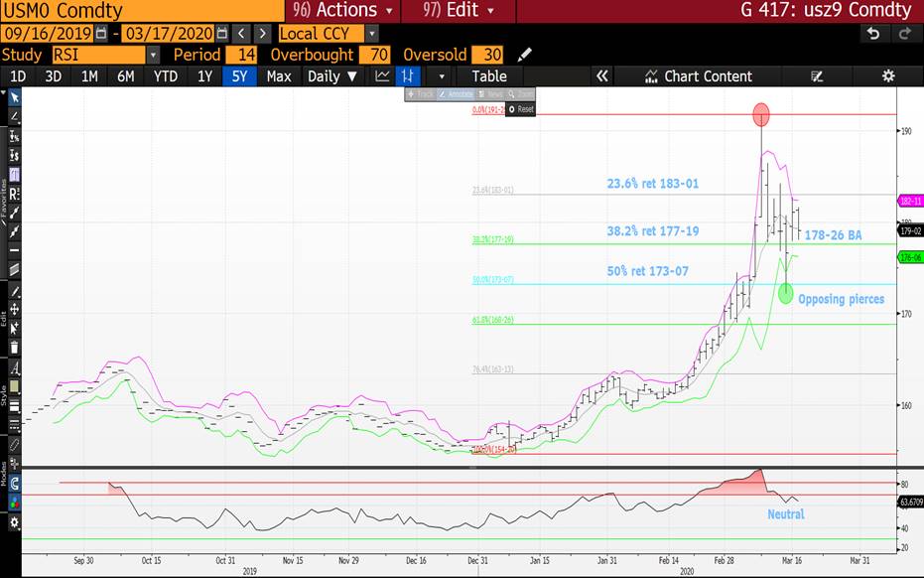Screen dimensions: 924x578
Task: Open the Daily periodicity dropdown
Action: coord(331,76)
